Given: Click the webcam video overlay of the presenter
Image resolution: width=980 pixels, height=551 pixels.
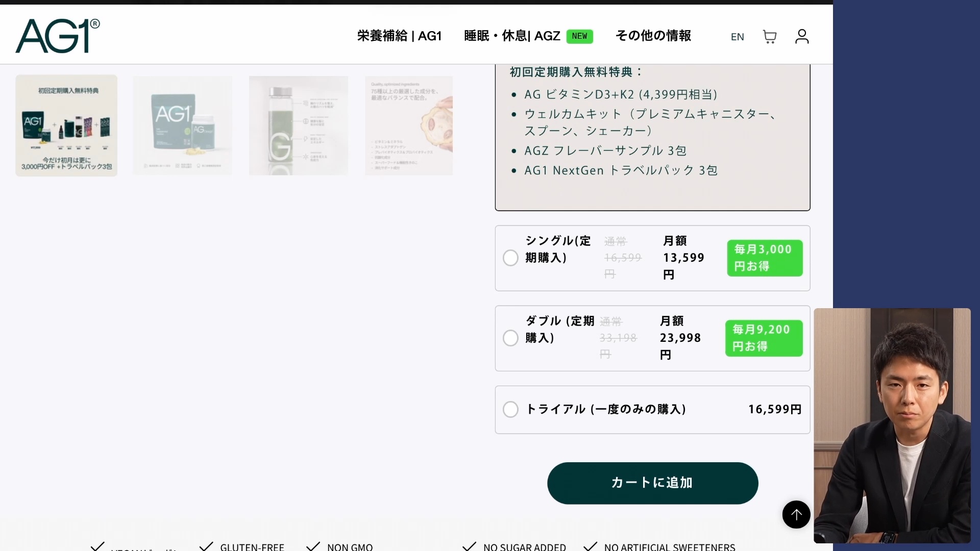Looking at the screenshot, I should (892, 425).
